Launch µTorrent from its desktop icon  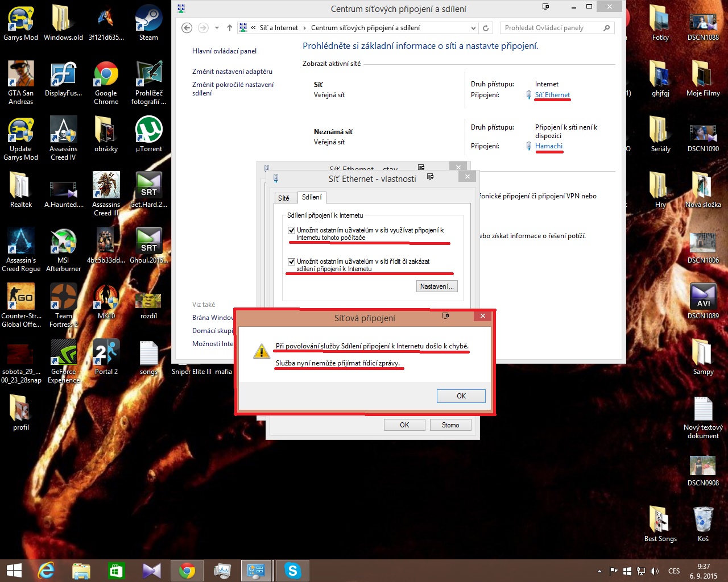point(148,134)
